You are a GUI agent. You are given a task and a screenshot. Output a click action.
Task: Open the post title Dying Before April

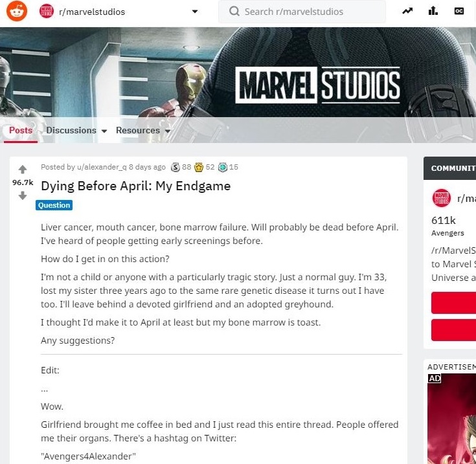pyautogui.click(x=135, y=186)
